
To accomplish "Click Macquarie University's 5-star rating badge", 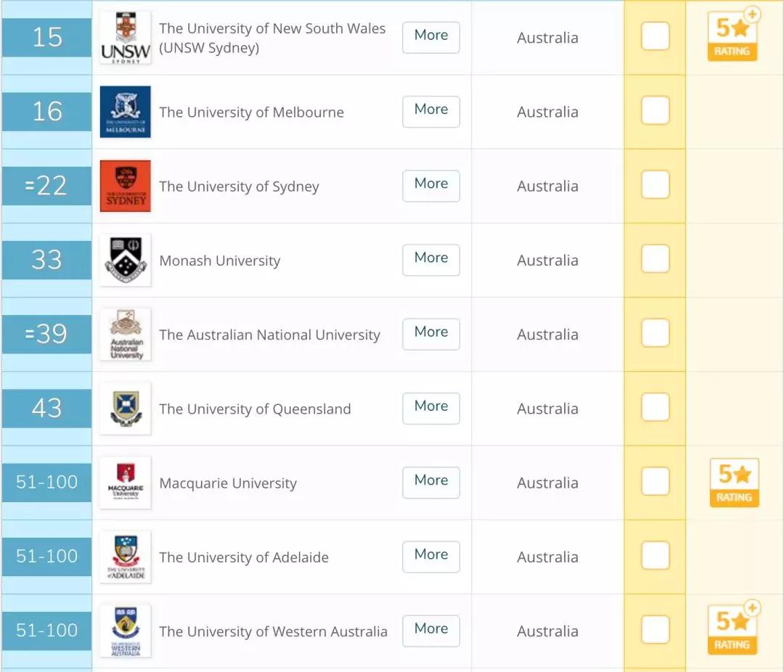I will click(734, 482).
